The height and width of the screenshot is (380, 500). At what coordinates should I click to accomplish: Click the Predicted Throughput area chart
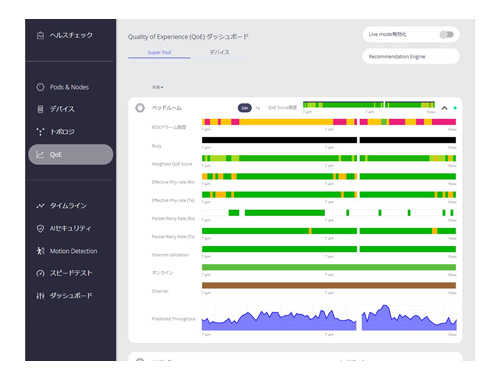click(329, 316)
